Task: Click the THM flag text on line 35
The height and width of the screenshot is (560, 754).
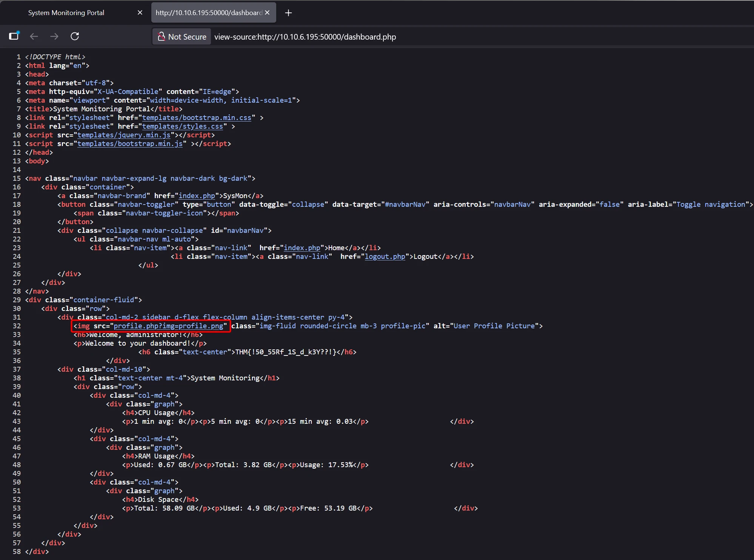Action: 285,352
